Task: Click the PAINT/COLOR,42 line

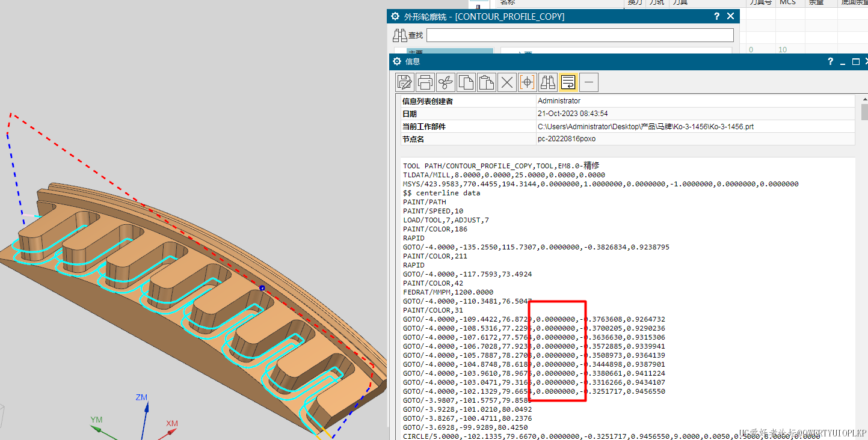Action: pos(433,283)
